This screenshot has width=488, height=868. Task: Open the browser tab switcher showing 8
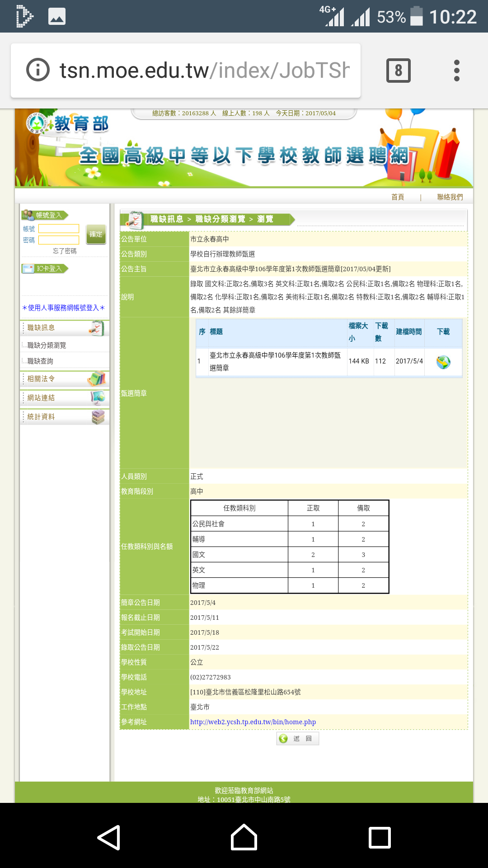click(398, 71)
